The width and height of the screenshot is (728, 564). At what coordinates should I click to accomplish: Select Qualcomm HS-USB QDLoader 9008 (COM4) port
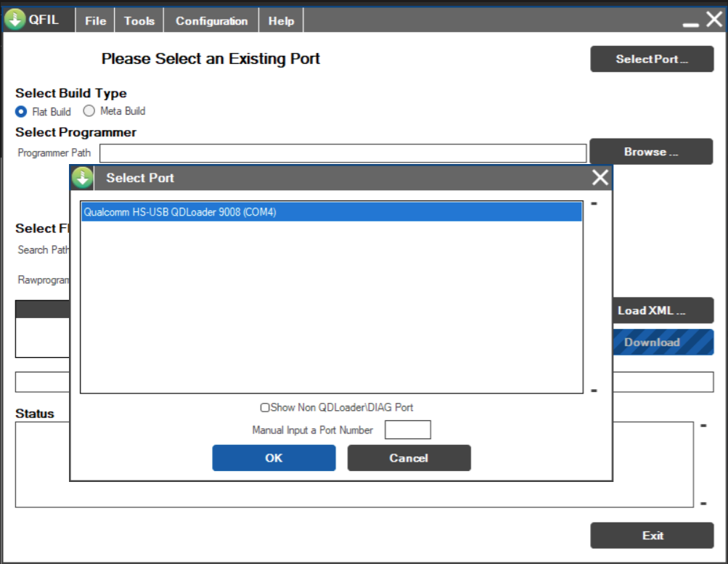[x=332, y=212]
